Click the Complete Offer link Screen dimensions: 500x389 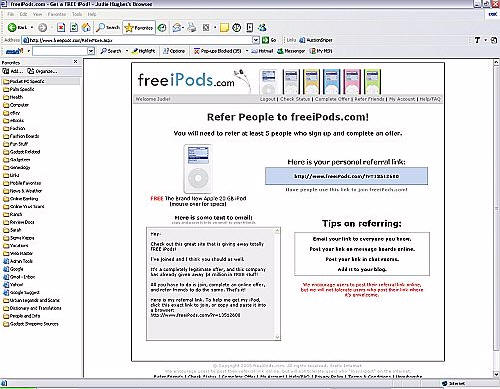click(x=332, y=99)
